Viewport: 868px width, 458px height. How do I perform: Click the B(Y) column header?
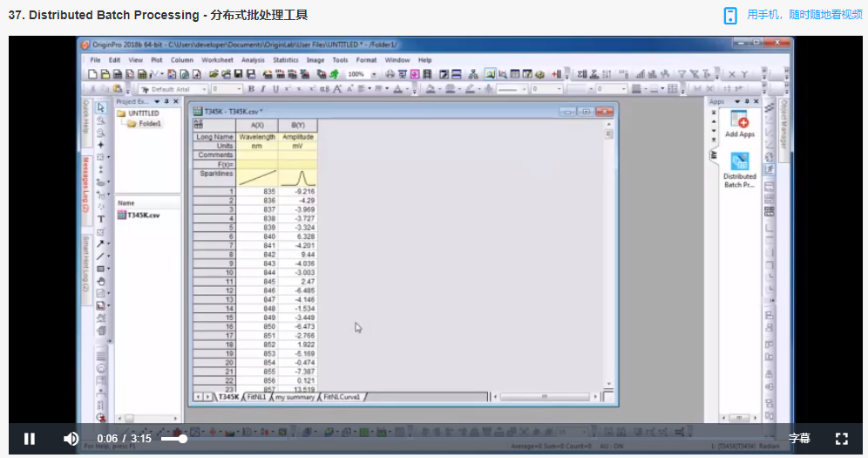(298, 125)
